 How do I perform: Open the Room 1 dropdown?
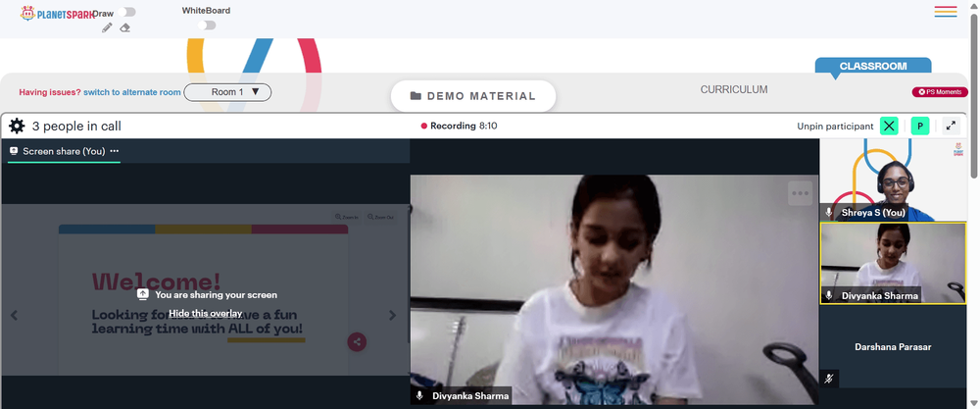point(227,92)
